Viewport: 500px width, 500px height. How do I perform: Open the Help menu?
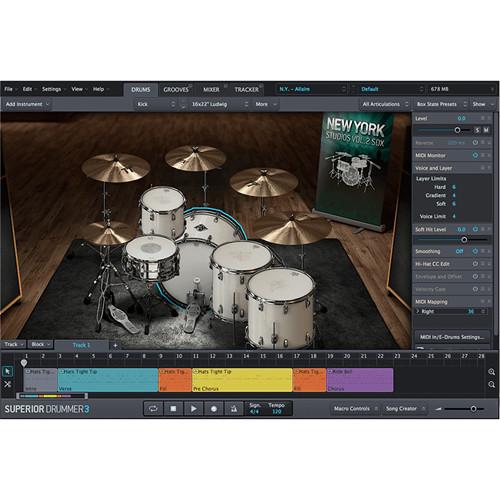(x=100, y=89)
